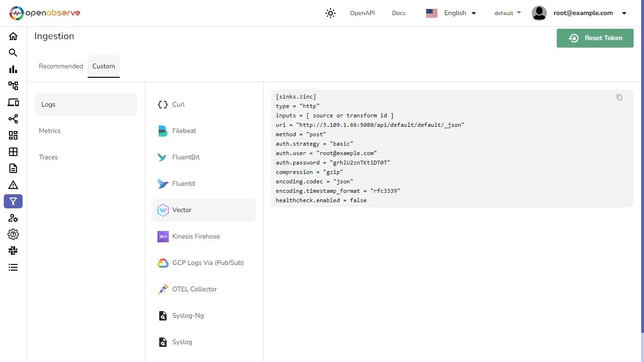Screen dimensions: 644x362
Task: Copy the Vector config using the copy icon
Action: [619, 97]
